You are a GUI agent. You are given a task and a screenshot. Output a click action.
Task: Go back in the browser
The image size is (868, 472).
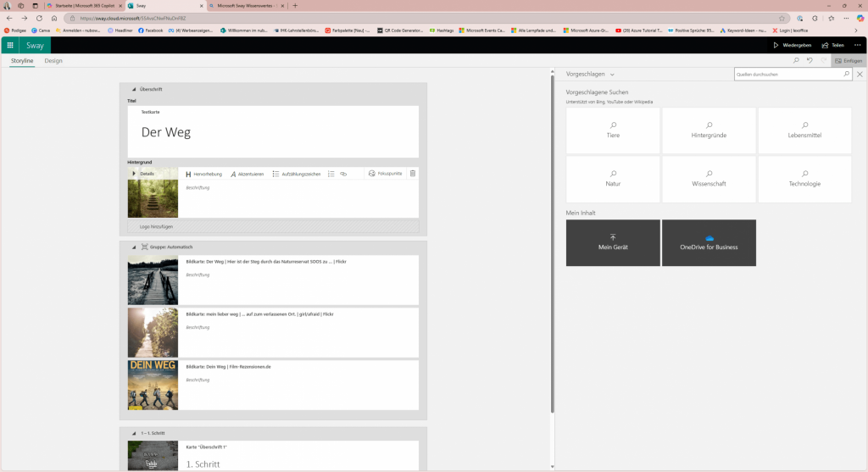click(9, 19)
